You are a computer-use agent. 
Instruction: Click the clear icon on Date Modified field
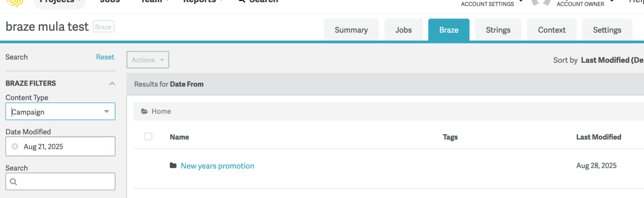(14, 146)
